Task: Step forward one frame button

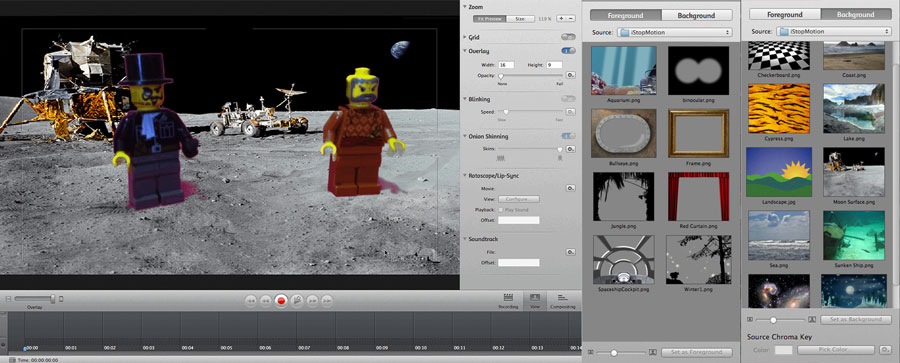Action: pos(312,300)
